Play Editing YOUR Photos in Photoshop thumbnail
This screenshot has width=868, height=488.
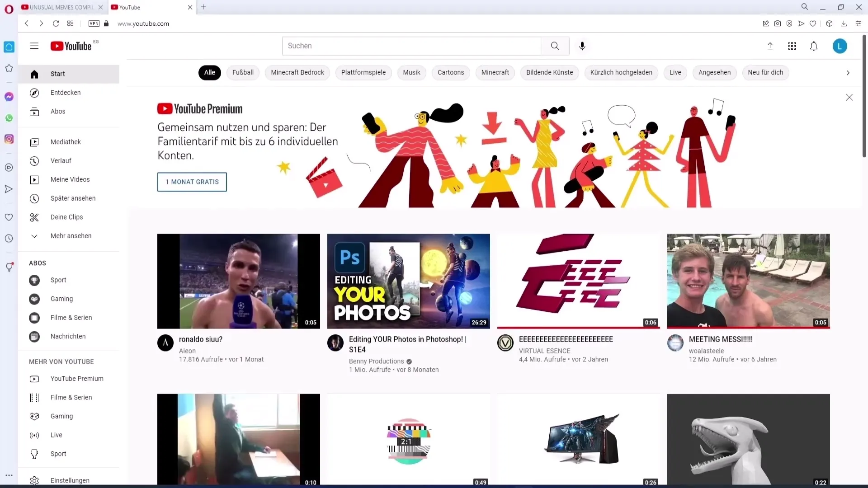coord(409,281)
